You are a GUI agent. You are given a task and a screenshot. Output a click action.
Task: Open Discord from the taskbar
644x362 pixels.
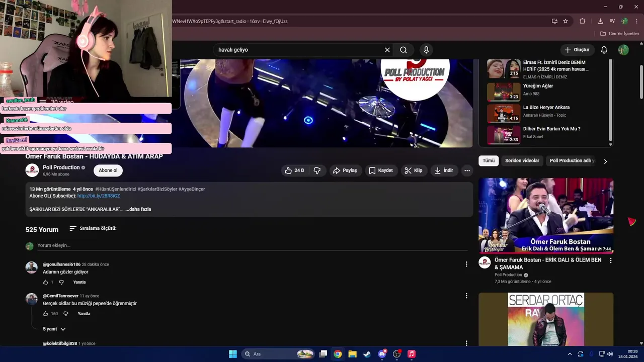tap(382, 354)
